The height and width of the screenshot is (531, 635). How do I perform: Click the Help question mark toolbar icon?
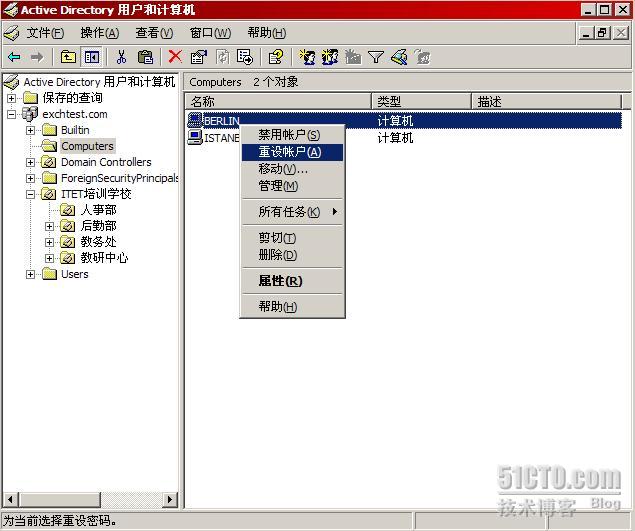[x=276, y=57]
